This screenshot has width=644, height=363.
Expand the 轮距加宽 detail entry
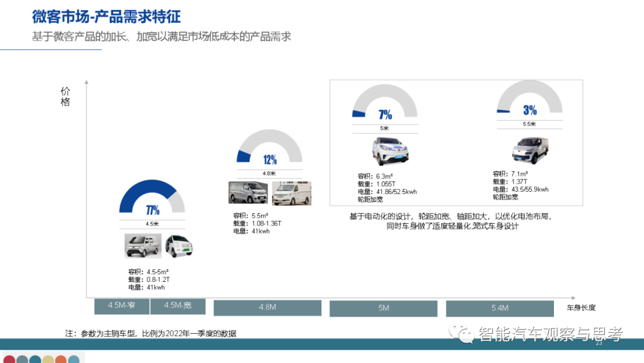coord(369,198)
